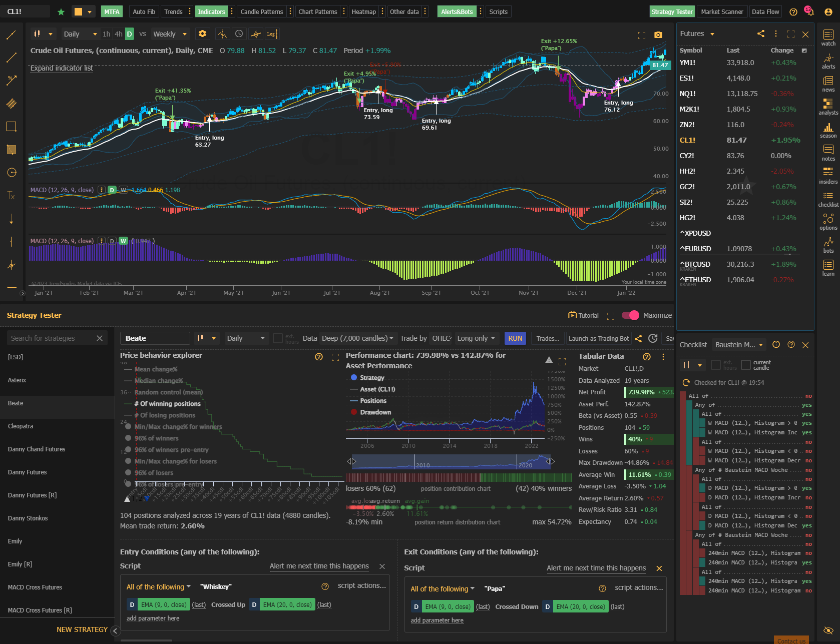Click the camera snapshot icon above chart
The height and width of the screenshot is (644, 840).
(658, 35)
